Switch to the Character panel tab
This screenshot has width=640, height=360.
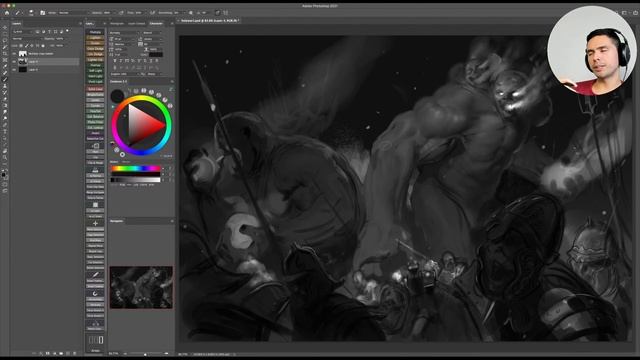[156, 23]
